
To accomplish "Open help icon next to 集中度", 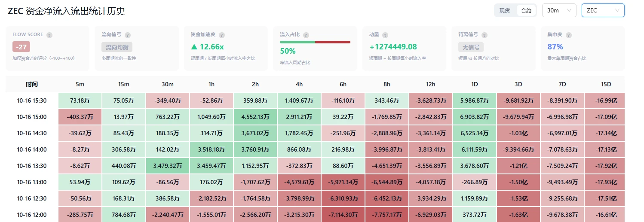I will pos(568,35).
